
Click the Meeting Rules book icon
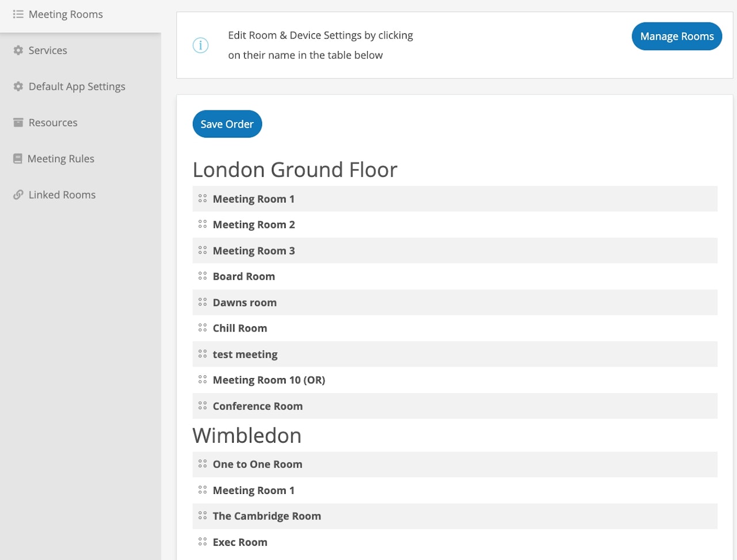coord(18,159)
